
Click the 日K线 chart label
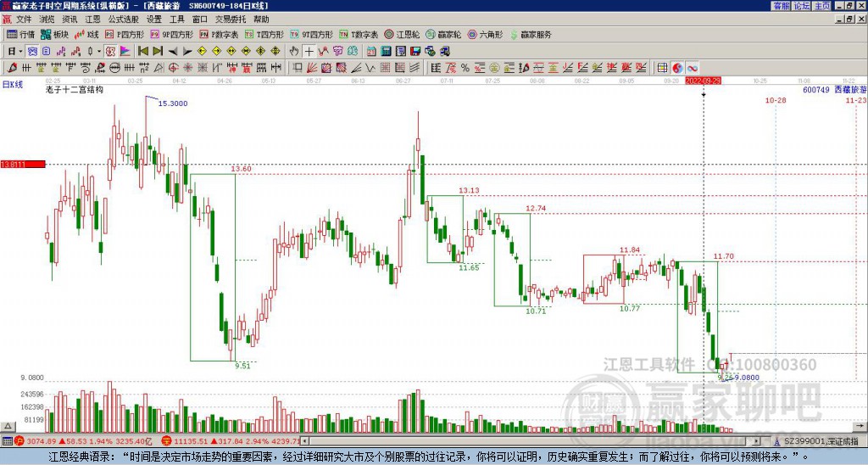click(13, 85)
